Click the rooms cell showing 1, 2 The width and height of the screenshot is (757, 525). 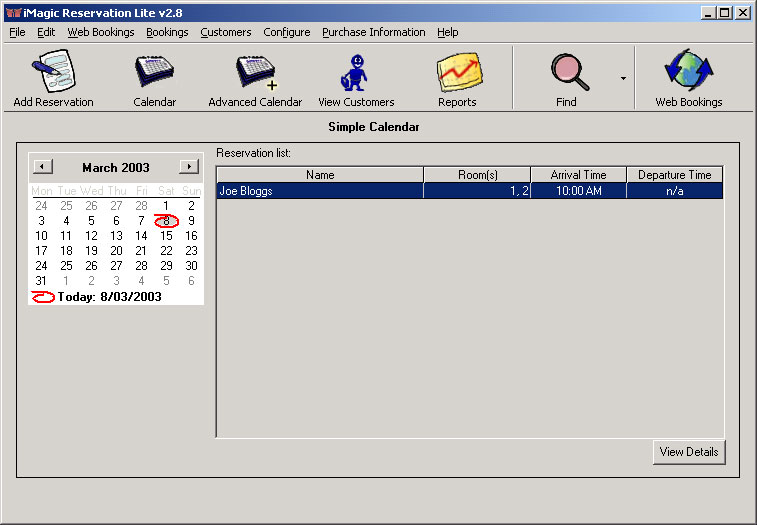click(x=477, y=191)
